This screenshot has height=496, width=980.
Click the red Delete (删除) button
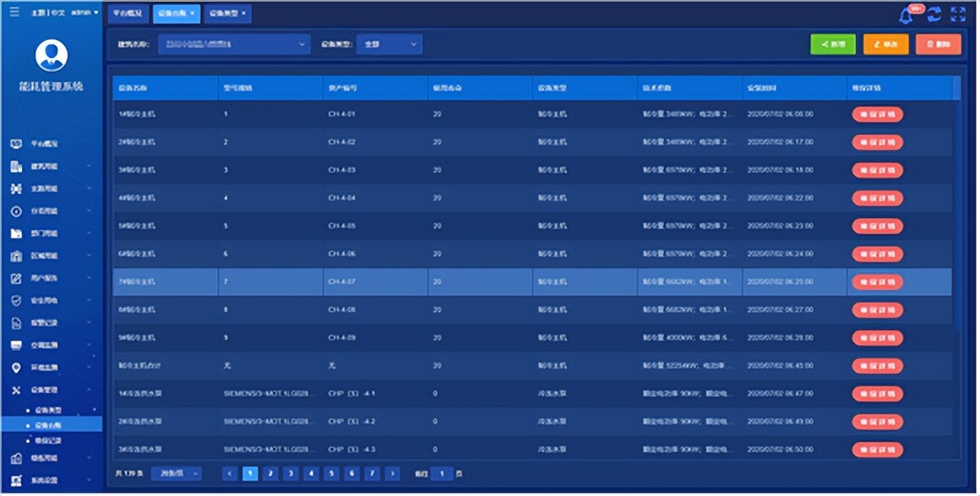click(x=938, y=44)
